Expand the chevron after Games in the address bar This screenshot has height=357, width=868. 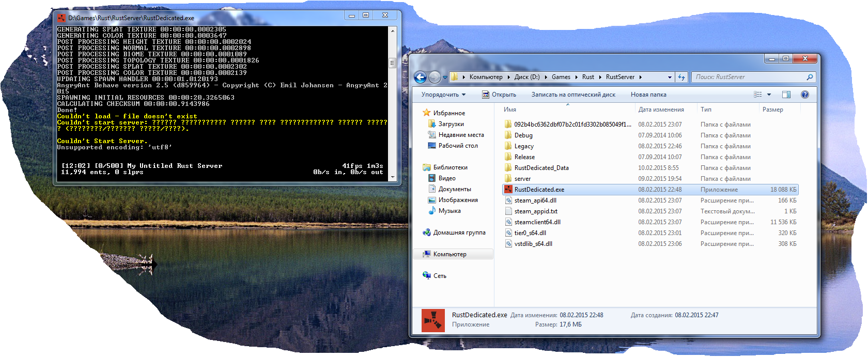tap(576, 77)
